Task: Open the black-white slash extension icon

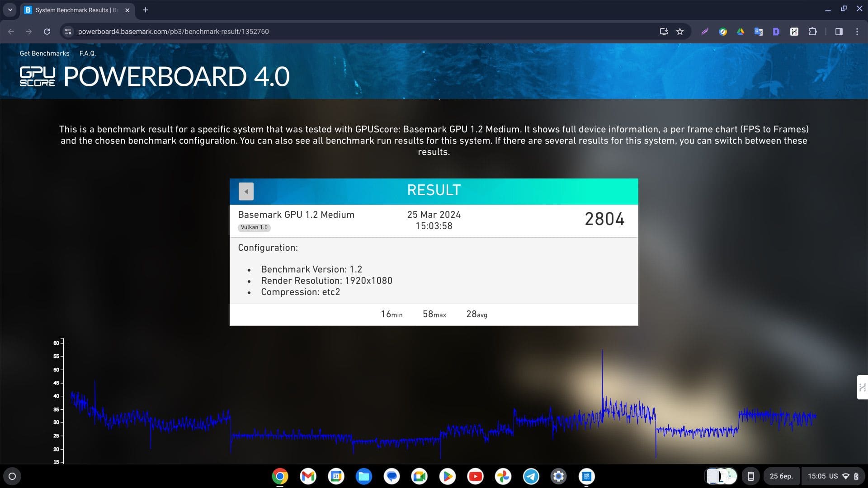Action: pos(794,32)
